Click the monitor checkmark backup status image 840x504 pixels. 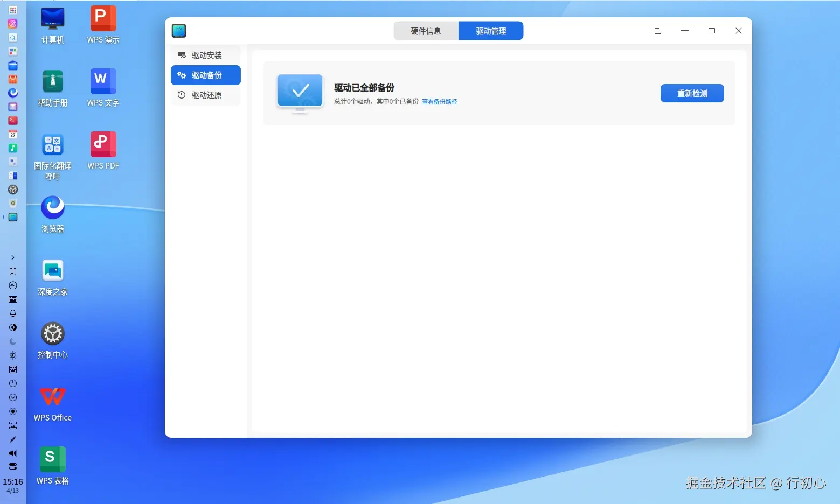tap(300, 93)
